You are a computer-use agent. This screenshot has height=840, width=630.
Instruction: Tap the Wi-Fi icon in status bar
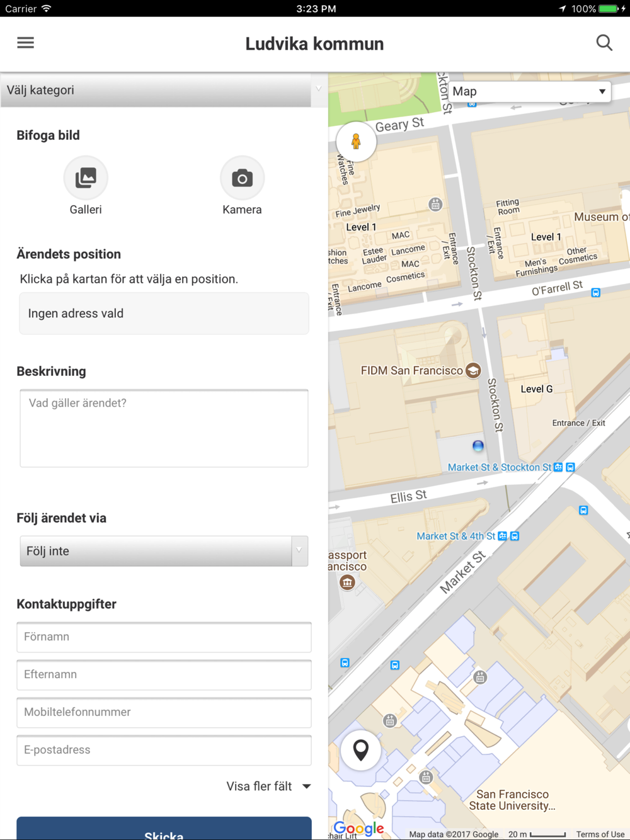(46, 8)
